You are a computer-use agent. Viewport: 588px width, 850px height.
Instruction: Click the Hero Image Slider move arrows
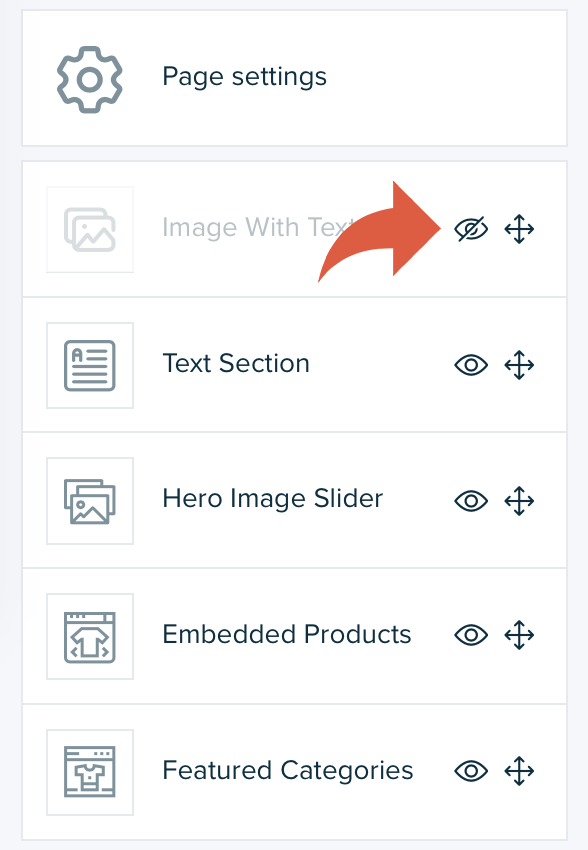(519, 500)
